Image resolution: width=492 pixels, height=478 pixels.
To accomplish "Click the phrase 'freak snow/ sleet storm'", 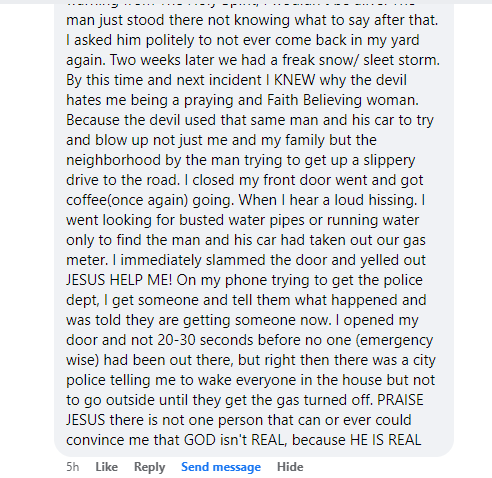I will click(x=360, y=60).
